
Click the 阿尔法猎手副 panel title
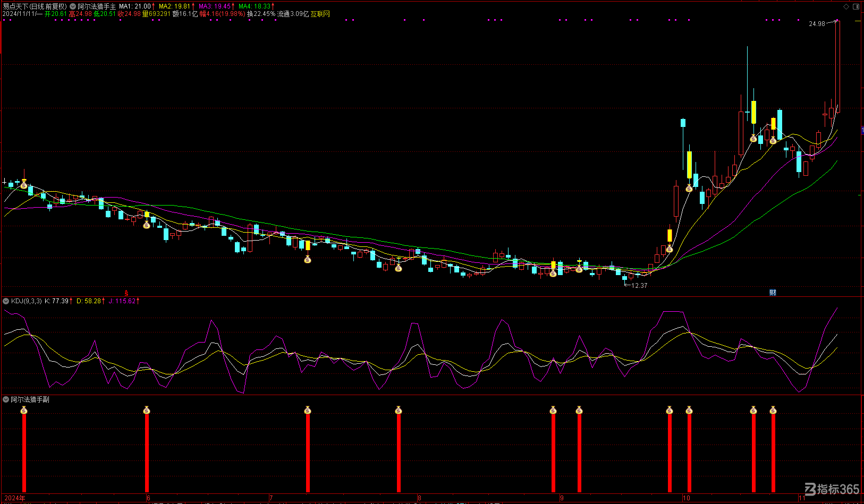[30, 399]
